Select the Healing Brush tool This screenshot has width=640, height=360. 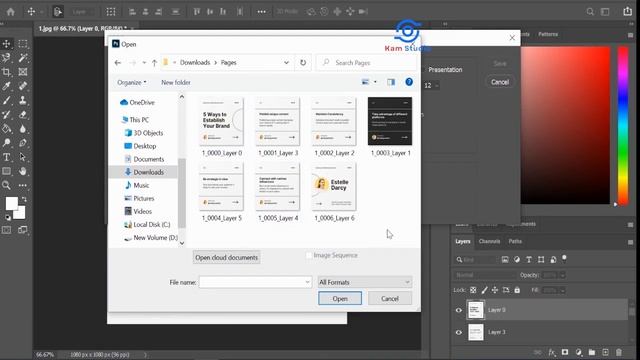point(23,86)
